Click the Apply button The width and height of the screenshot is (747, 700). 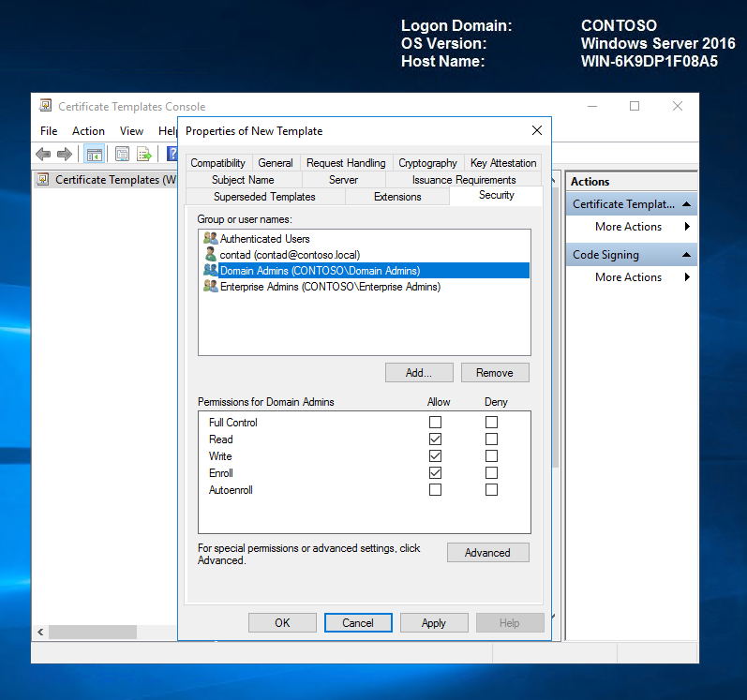(434, 623)
